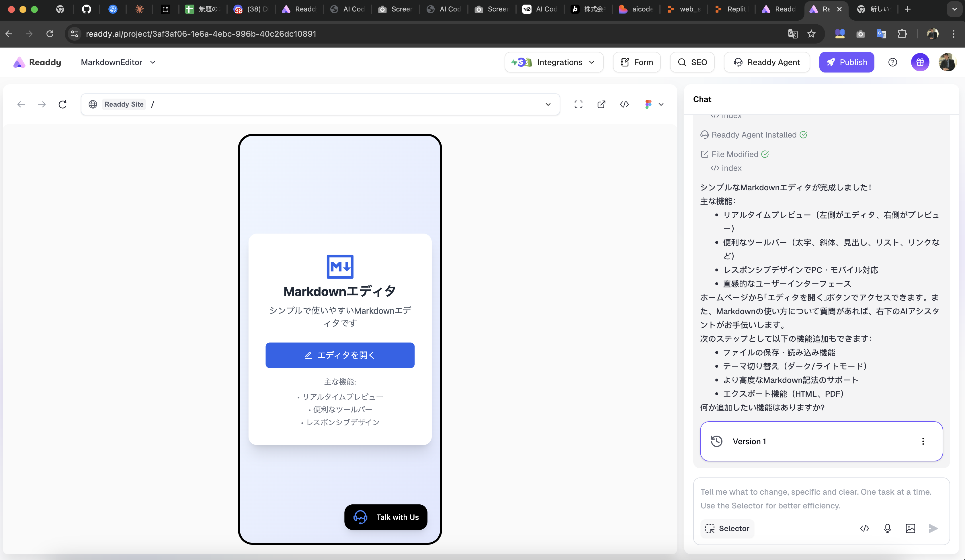Expand the Integrations dropdown
Viewport: 965px width, 560px height.
pos(592,62)
